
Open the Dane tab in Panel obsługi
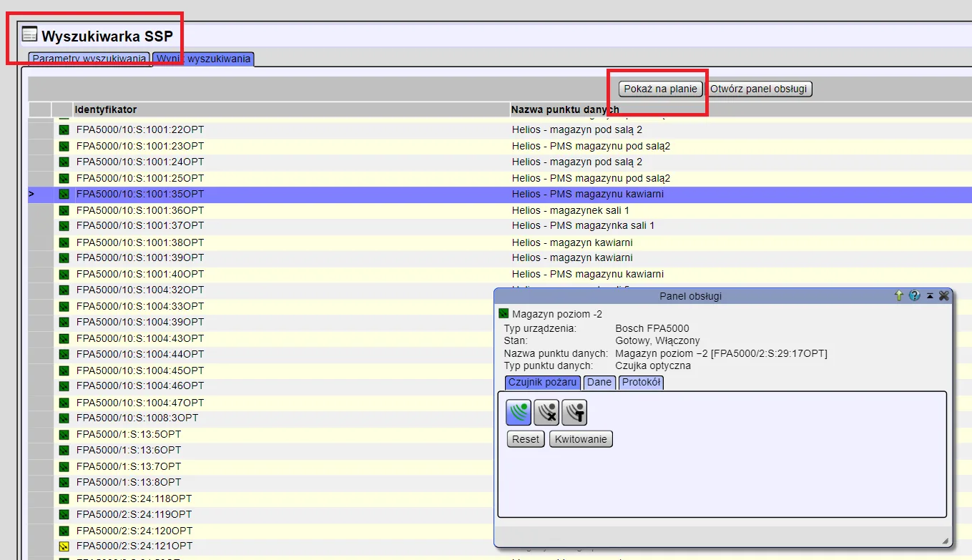click(599, 383)
